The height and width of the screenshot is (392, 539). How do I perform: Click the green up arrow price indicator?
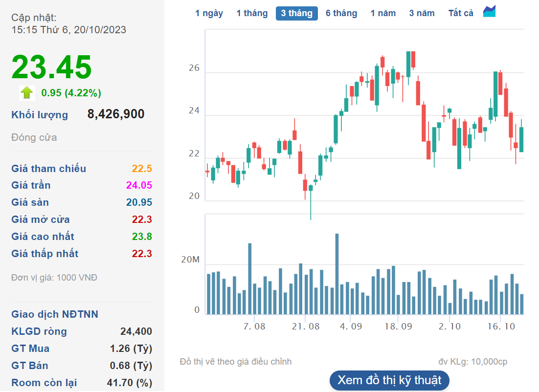point(26,92)
